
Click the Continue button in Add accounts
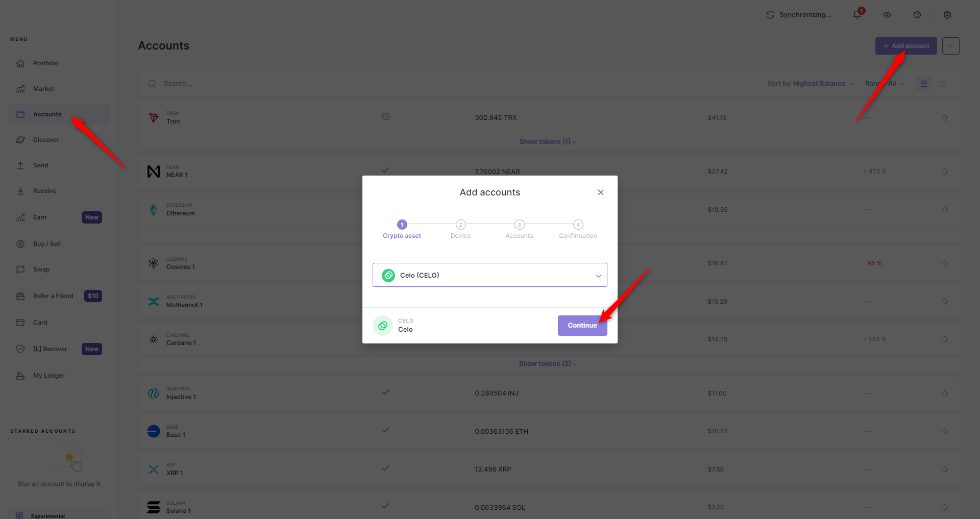tap(582, 326)
